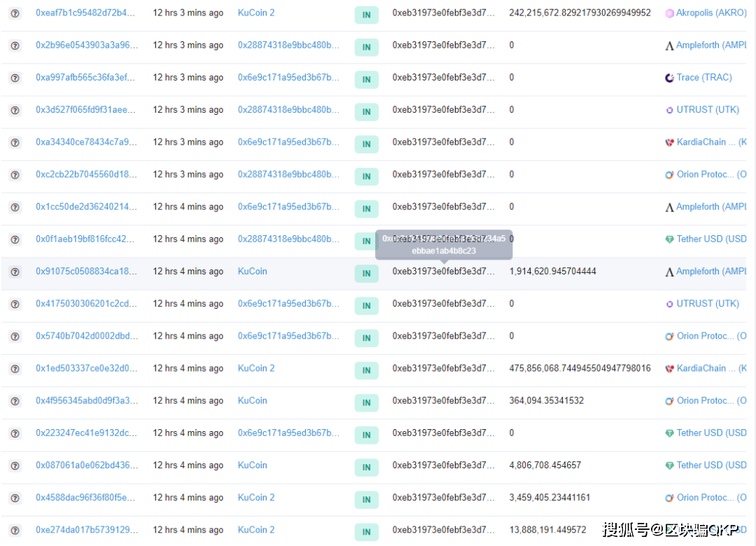Image resolution: width=756 pixels, height=546 pixels.
Task: Click KuCoin 2 sender in the Akropolis row
Action: [256, 13]
